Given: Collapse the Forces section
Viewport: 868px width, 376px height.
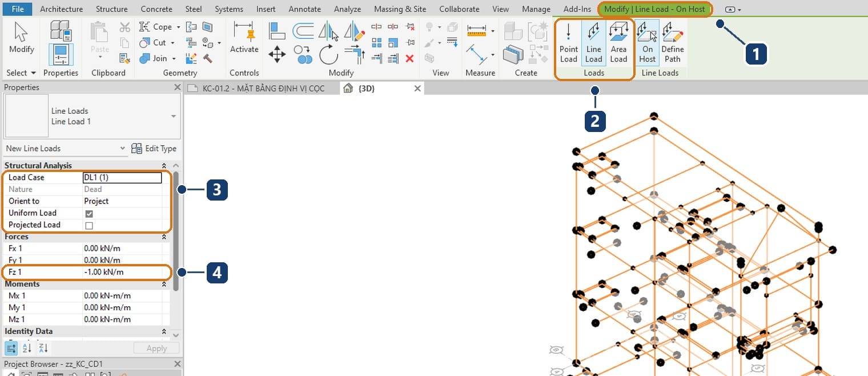Looking at the screenshot, I should click(164, 237).
